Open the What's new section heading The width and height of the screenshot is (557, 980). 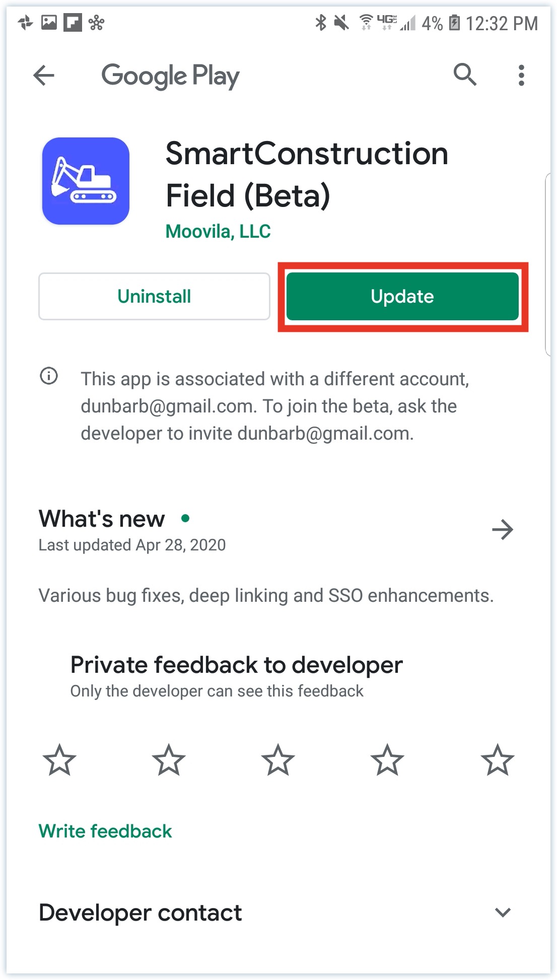[x=102, y=519]
